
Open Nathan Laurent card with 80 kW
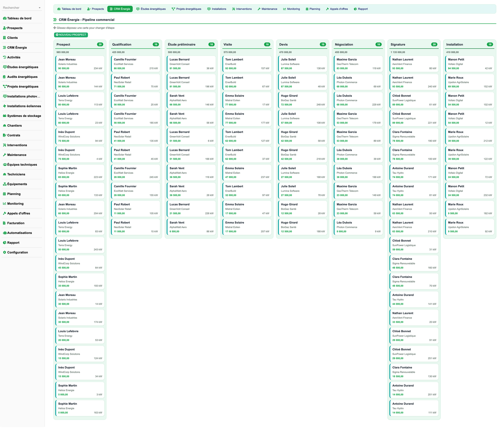click(414, 64)
